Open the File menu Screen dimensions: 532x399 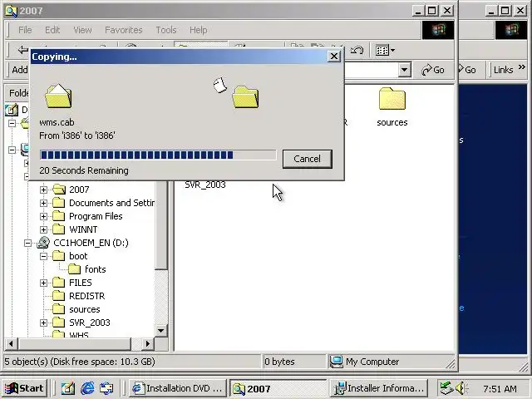coord(25,30)
